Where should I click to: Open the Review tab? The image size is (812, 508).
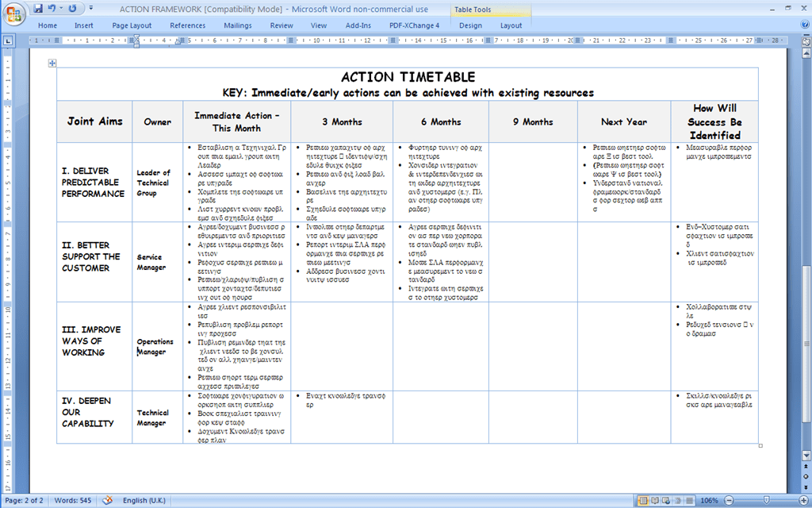click(x=282, y=25)
